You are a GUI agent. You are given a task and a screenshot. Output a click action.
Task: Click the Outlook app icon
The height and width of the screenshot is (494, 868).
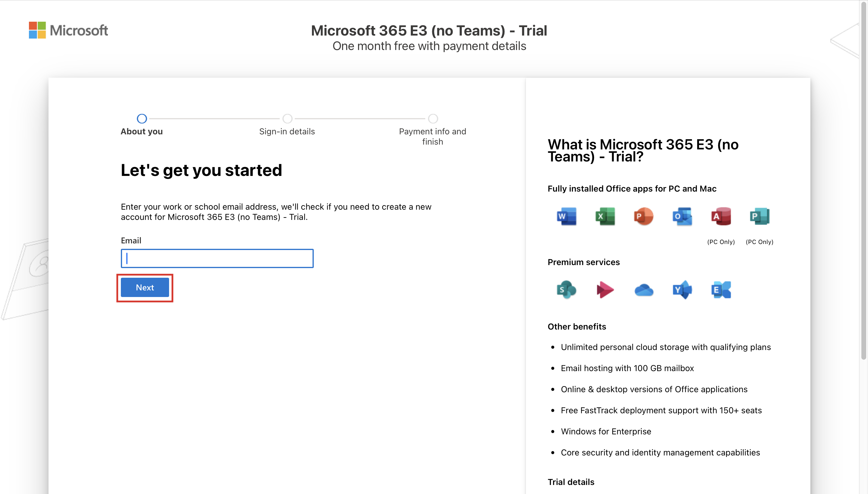[682, 216]
